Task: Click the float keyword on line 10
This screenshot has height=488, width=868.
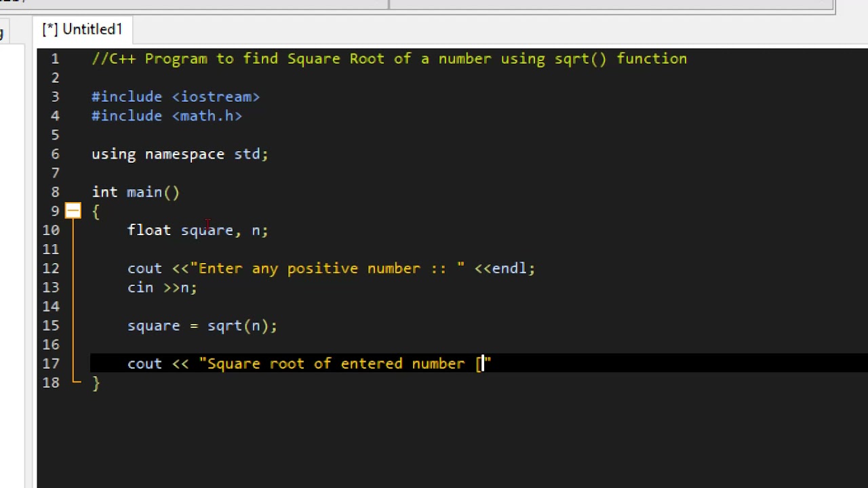Action: pyautogui.click(x=149, y=230)
